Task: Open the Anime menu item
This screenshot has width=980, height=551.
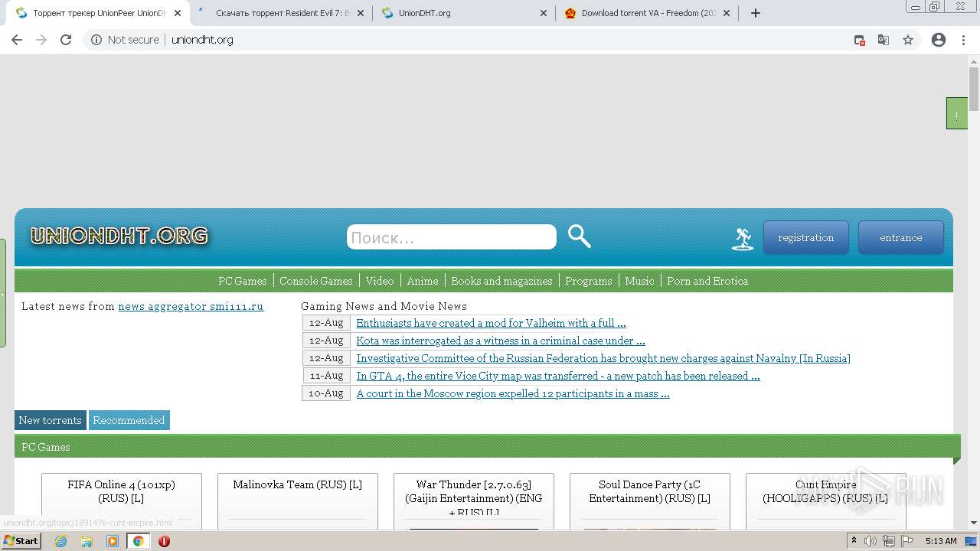Action: [x=423, y=281]
